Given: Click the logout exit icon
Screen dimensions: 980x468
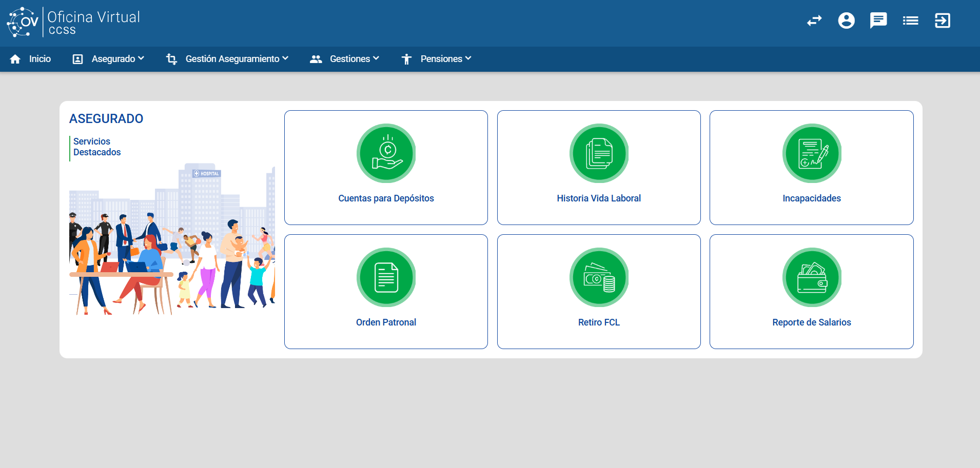Looking at the screenshot, I should tap(943, 21).
